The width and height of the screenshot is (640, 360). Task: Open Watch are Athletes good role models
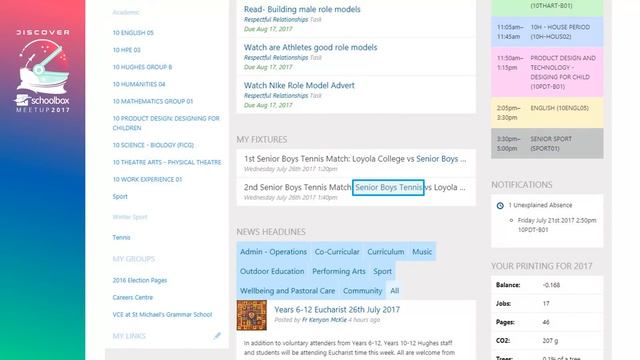[310, 47]
